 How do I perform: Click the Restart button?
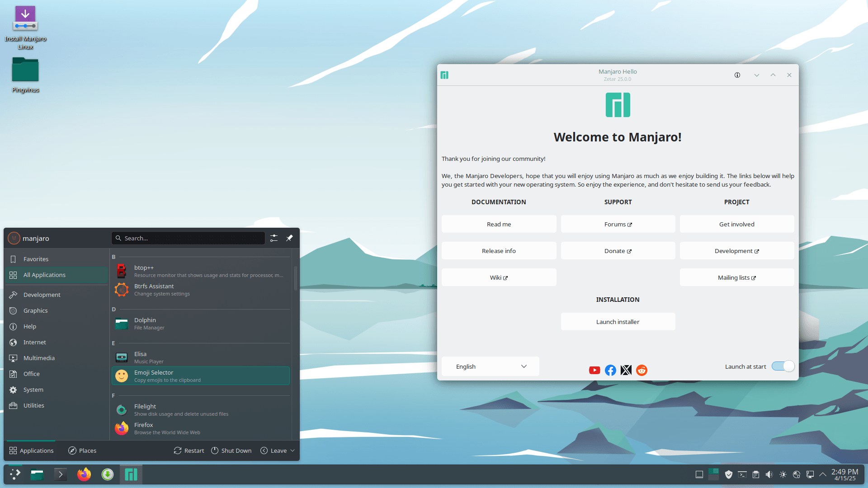[x=189, y=450]
